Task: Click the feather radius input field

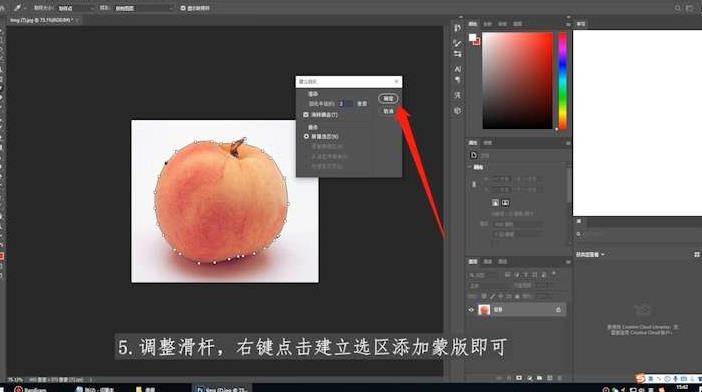Action: [346, 104]
